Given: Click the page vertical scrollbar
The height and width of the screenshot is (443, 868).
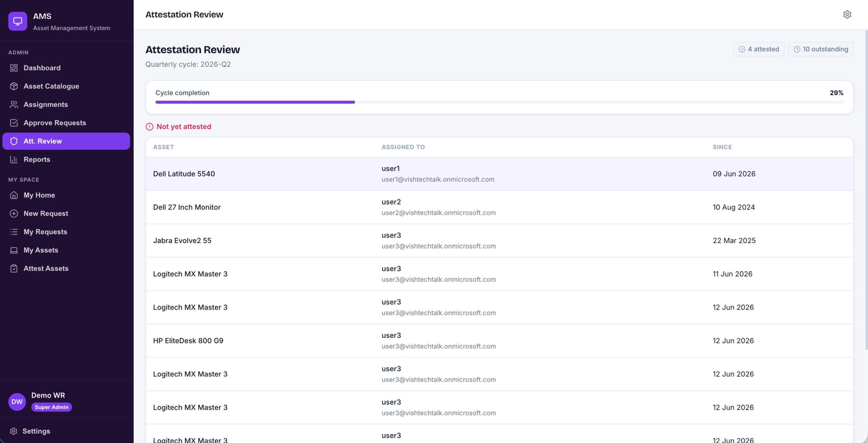Looking at the screenshot, I should click(866, 190).
